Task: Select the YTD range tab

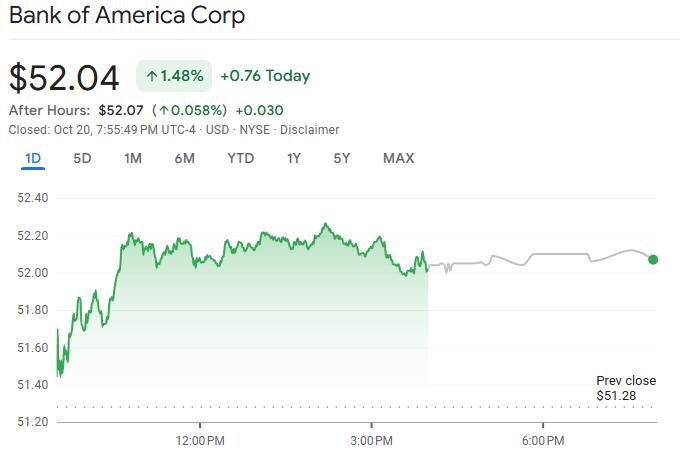Action: point(240,158)
